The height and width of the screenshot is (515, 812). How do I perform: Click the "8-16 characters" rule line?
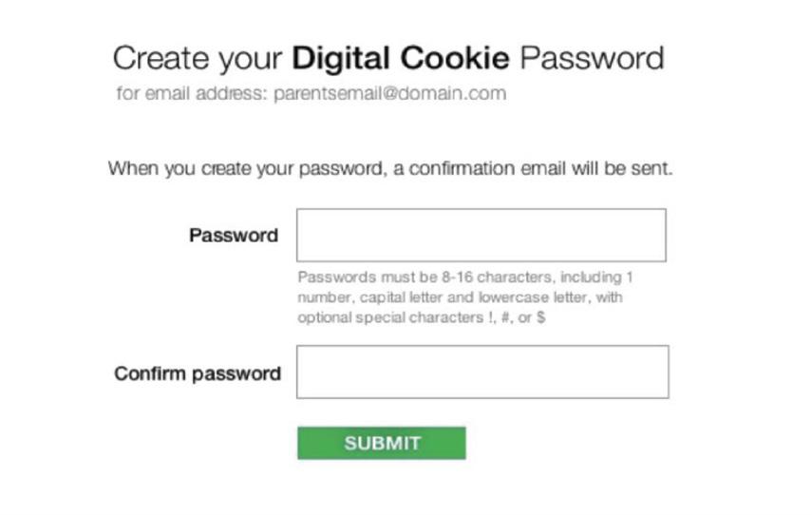click(464, 277)
